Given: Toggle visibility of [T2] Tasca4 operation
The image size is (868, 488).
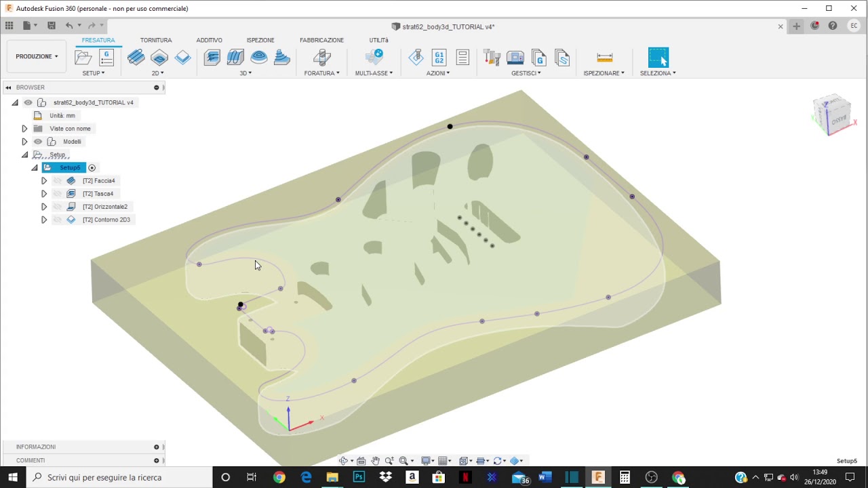Looking at the screenshot, I should (x=58, y=194).
